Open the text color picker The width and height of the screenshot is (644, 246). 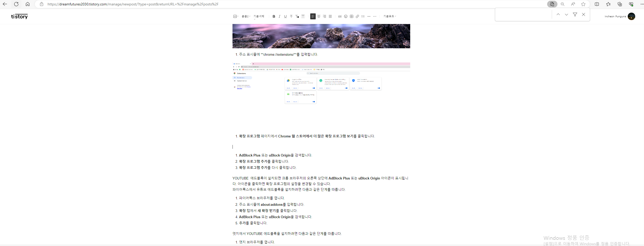[x=297, y=16]
